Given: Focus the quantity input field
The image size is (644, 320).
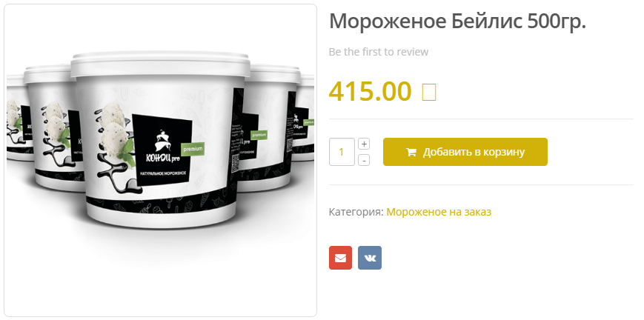Looking at the screenshot, I should (342, 152).
